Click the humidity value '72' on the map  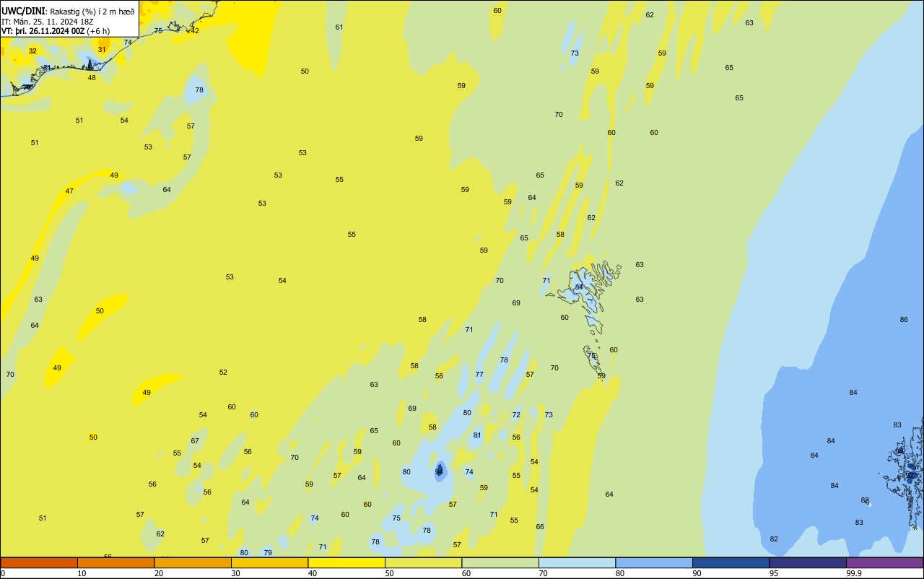pyautogui.click(x=516, y=414)
